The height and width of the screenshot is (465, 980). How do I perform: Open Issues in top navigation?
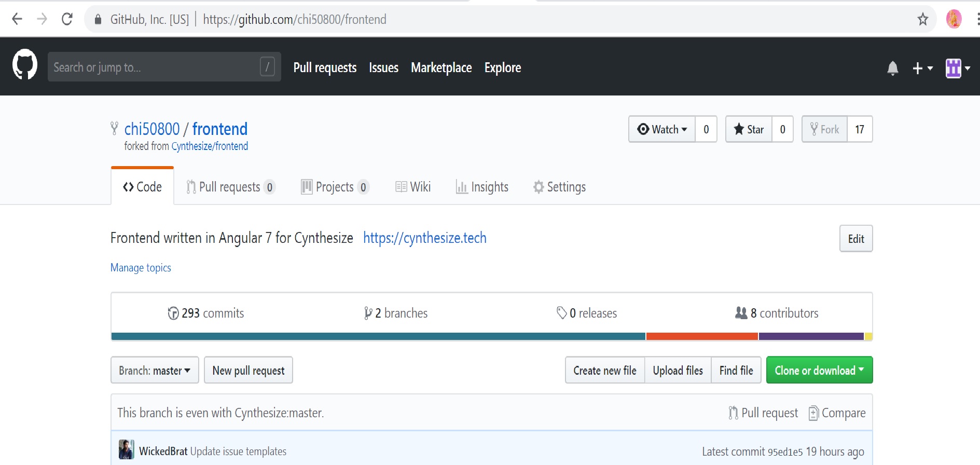383,67
